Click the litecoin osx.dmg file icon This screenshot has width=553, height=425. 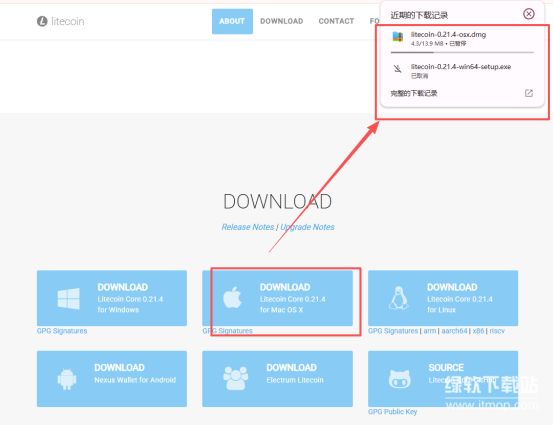click(398, 37)
